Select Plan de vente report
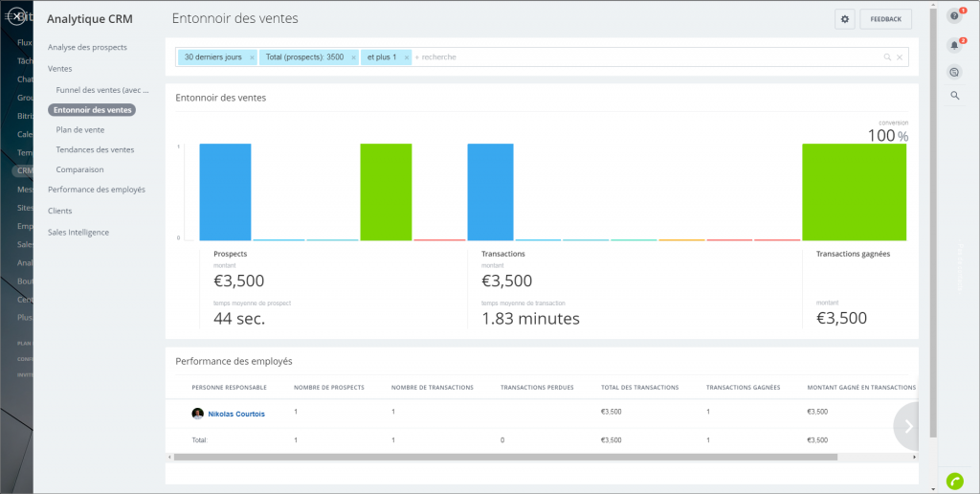Viewport: 980px width, 494px height. 80,129
